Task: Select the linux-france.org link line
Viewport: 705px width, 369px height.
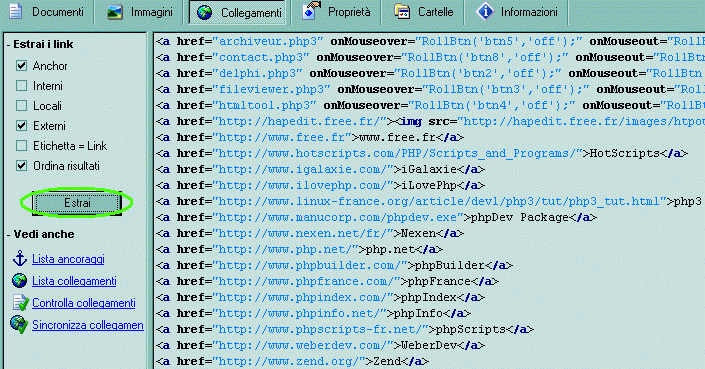Action: [x=429, y=202]
